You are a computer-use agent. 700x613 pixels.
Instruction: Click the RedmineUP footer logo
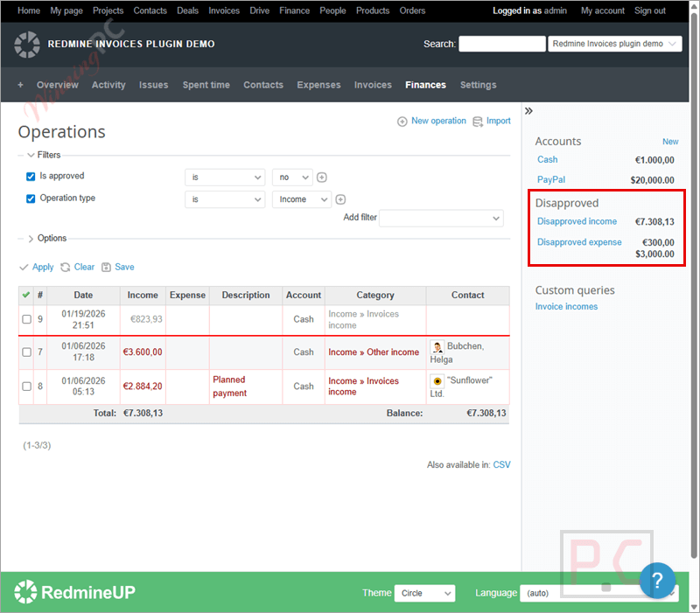(x=74, y=592)
